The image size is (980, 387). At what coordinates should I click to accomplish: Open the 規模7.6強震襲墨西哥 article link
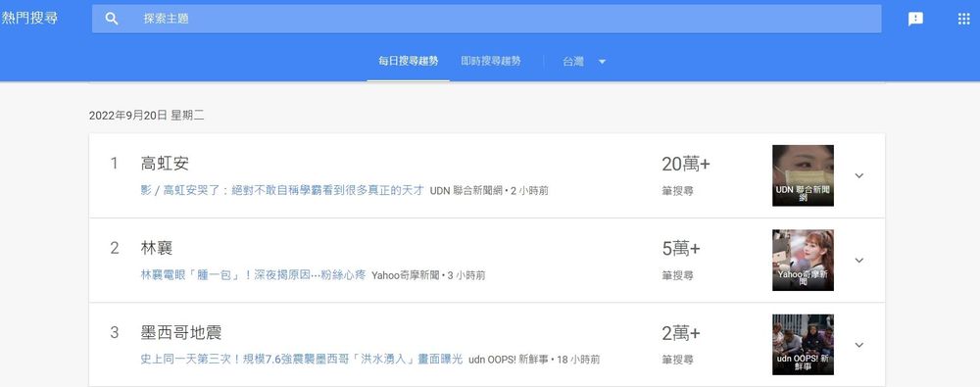(x=302, y=360)
